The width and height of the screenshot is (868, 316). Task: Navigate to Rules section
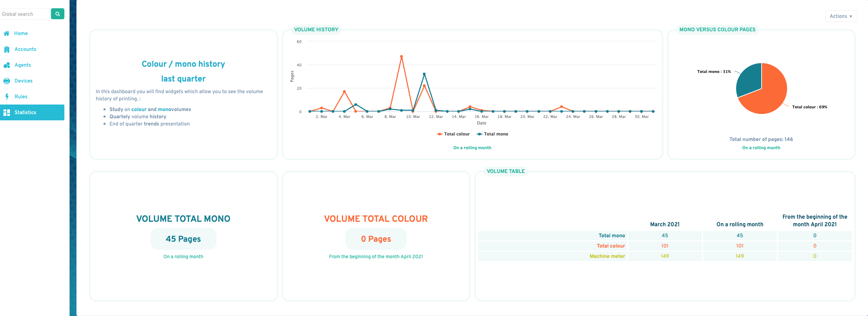[21, 97]
